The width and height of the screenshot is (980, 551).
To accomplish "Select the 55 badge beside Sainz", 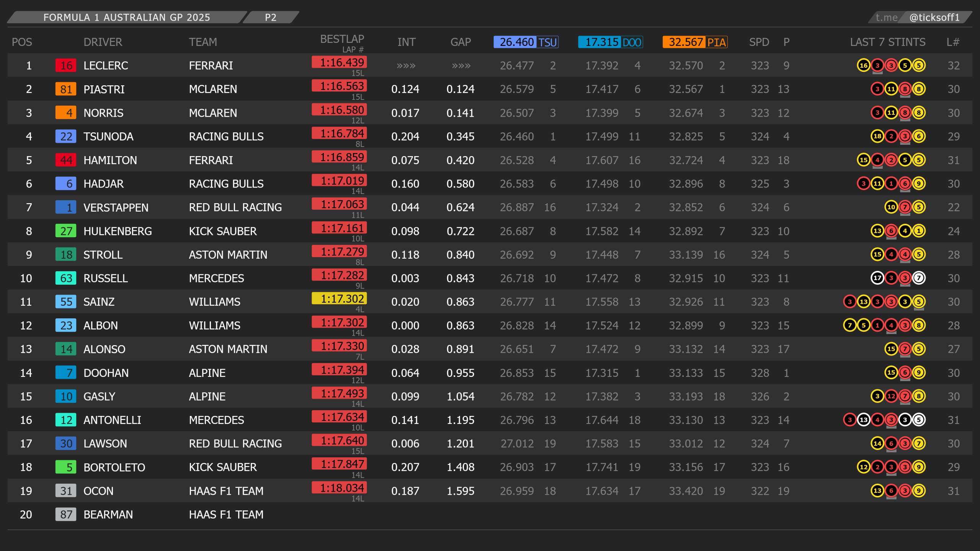I will [x=66, y=302].
